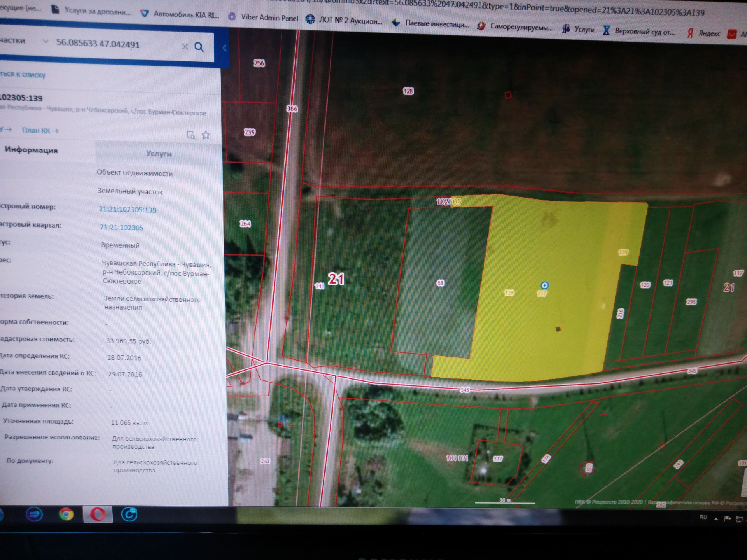The image size is (747, 560).
Task: Open Chrome from the taskbar
Action: pos(66,514)
